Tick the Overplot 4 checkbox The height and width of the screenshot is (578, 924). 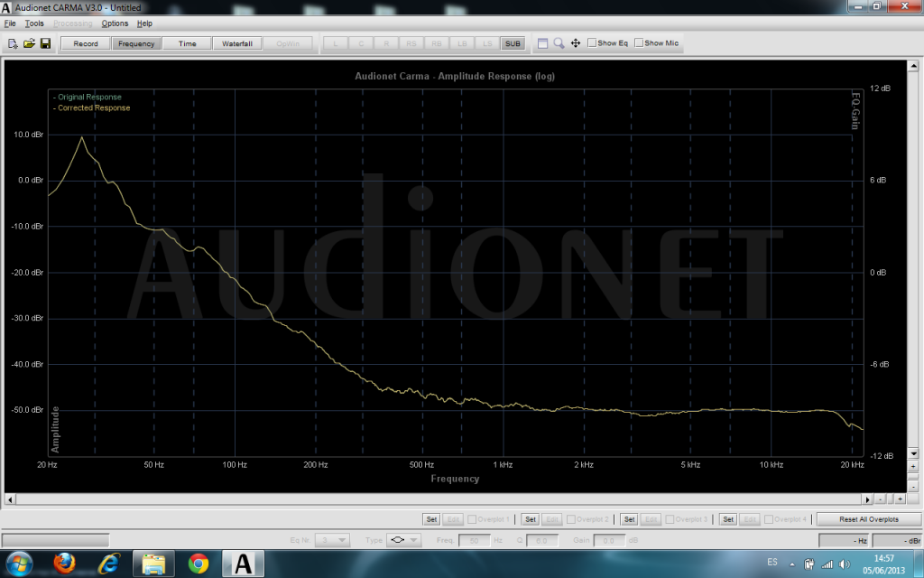pyautogui.click(x=769, y=519)
